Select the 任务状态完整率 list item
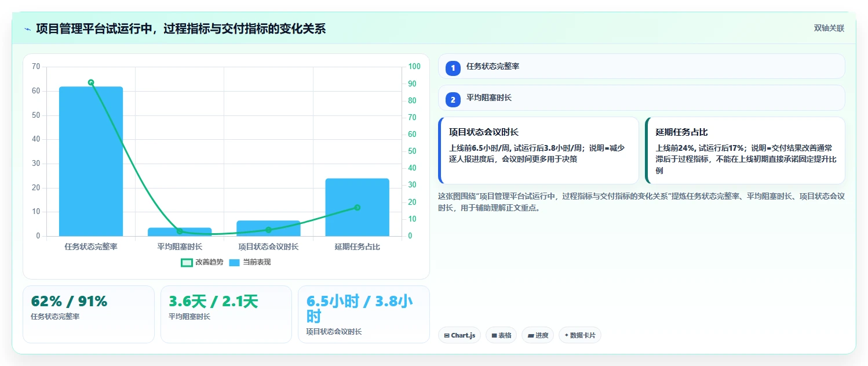Viewport: 868px width, 366px height. (641, 66)
